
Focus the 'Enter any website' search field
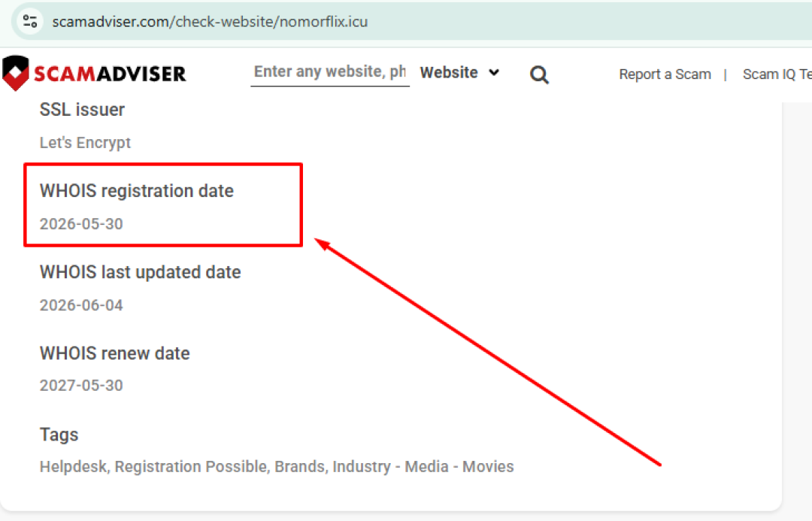(330, 72)
